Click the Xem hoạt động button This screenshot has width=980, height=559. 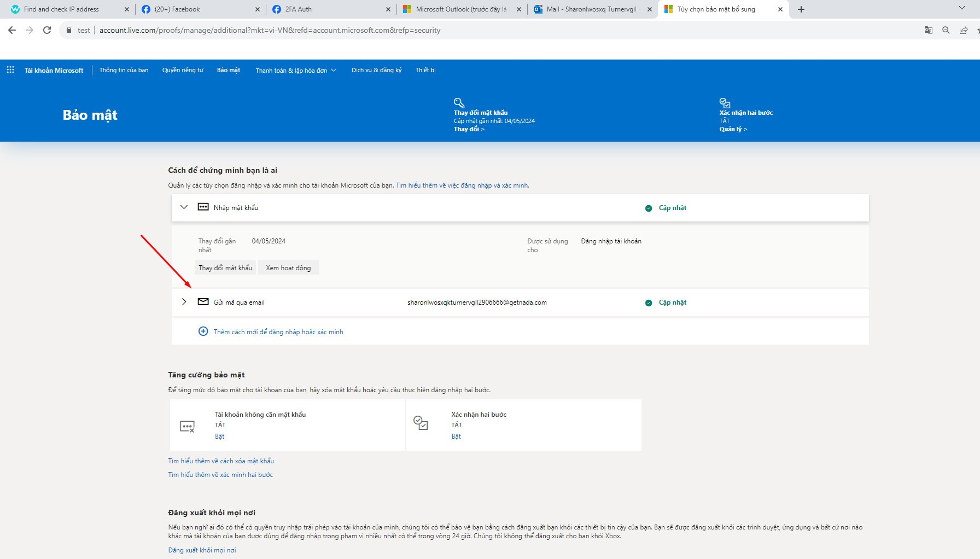pyautogui.click(x=288, y=267)
